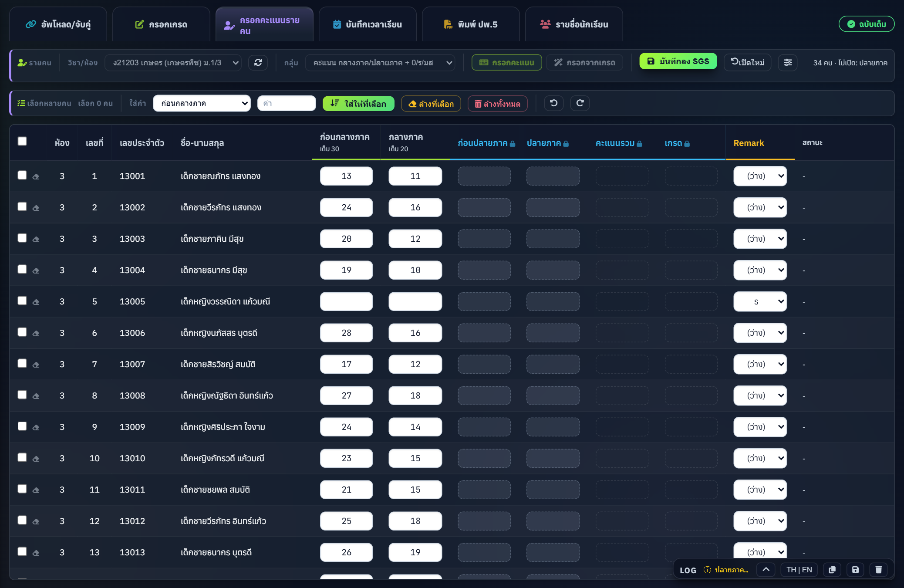Click the ค่า value input field
Screen dimensions: 904x588
pyautogui.click(x=287, y=103)
